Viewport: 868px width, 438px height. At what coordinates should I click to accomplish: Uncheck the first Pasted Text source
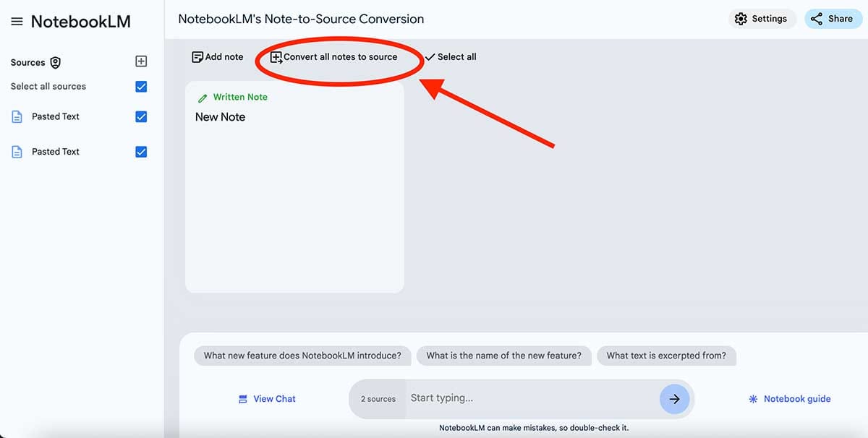click(141, 116)
